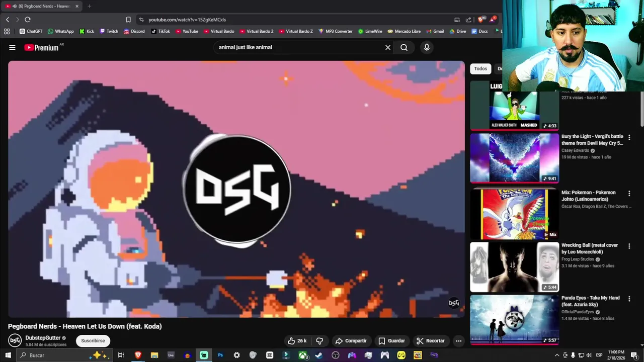The image size is (644, 362).
Task: Show hidden system tray icons chevron
Action: coord(557,355)
